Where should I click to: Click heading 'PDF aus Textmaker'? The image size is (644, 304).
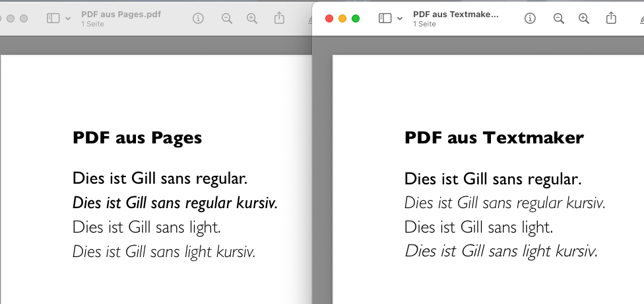pos(494,137)
